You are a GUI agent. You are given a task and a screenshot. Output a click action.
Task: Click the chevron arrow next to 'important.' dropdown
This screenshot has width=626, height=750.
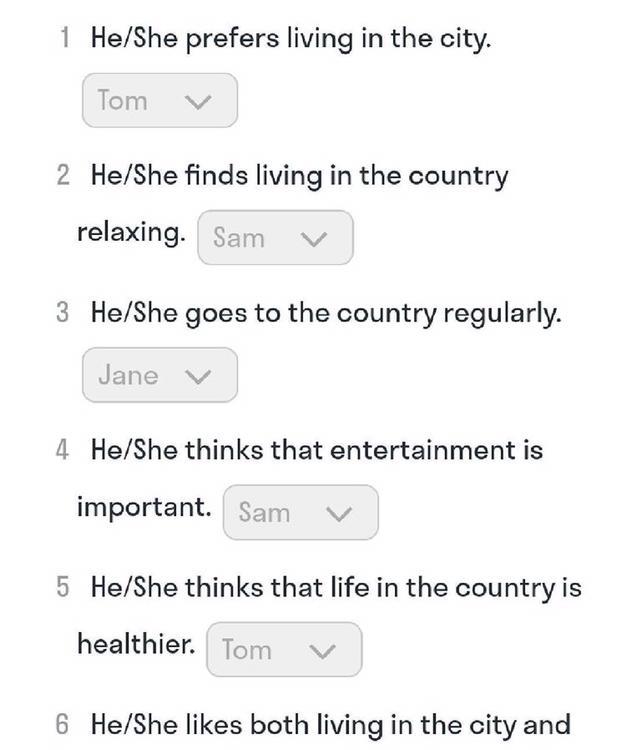340,514
